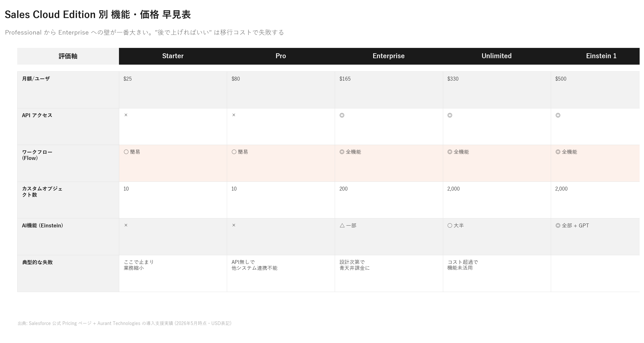This screenshot has height=343, width=644.
Task: Select the 'Enterprise' column header
Action: [389, 56]
